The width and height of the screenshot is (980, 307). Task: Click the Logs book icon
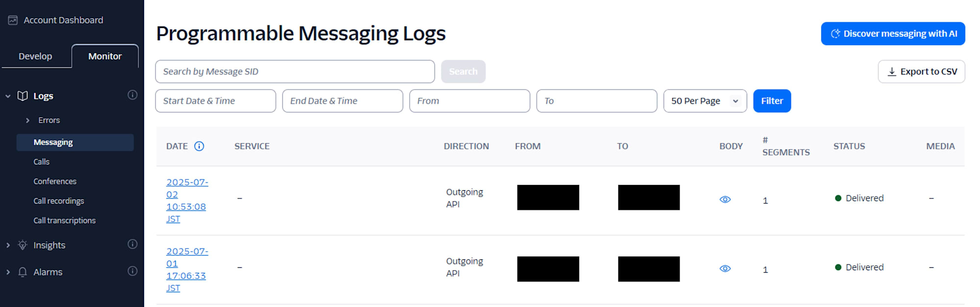tap(23, 96)
